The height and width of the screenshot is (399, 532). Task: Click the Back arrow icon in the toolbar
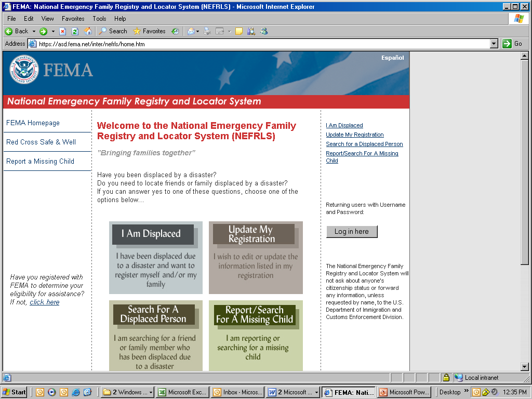click(9, 31)
